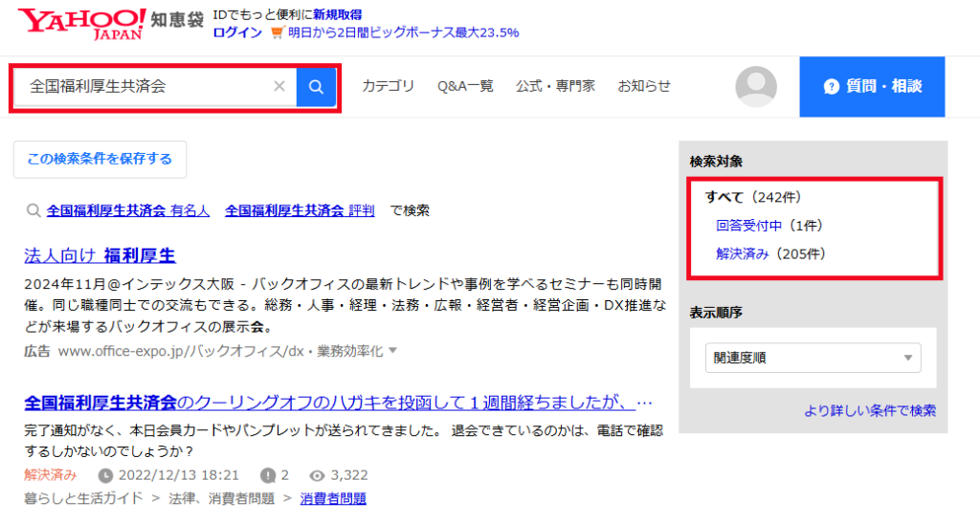The width and height of the screenshot is (980, 524).
Task: Click the blue search magnifier button
Action: [316, 87]
